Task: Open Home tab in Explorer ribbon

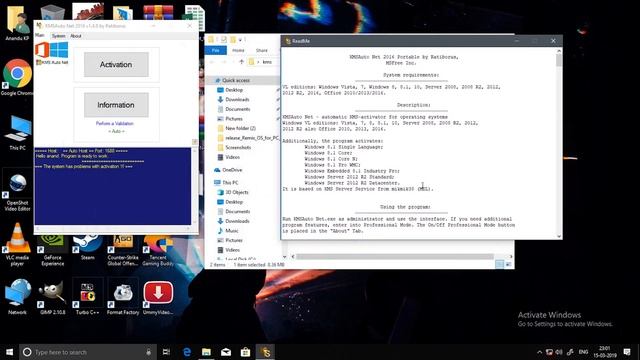Action: 238,50
